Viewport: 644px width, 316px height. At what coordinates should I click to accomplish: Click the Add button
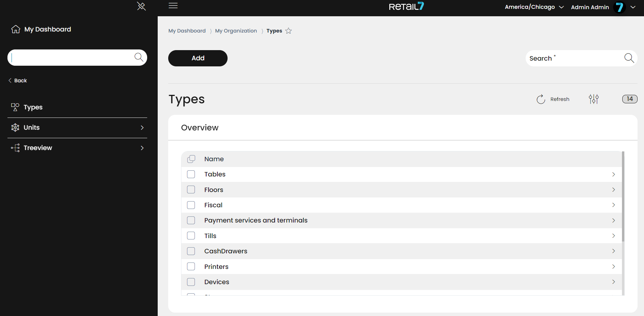coord(198,58)
